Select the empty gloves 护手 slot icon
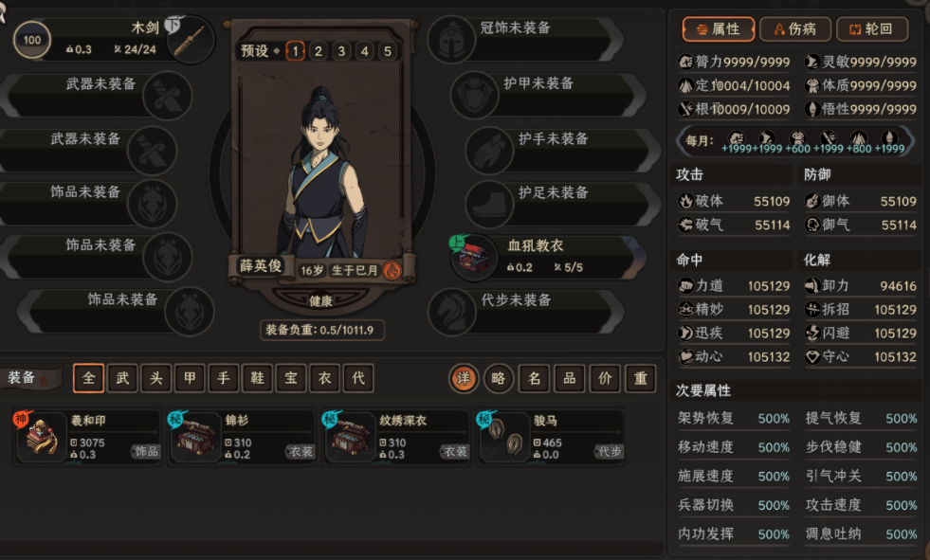930x560 pixels. click(x=489, y=150)
